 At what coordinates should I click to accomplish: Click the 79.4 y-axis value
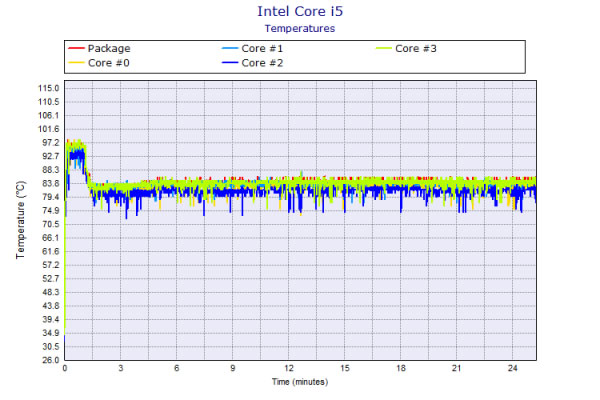click(51, 197)
